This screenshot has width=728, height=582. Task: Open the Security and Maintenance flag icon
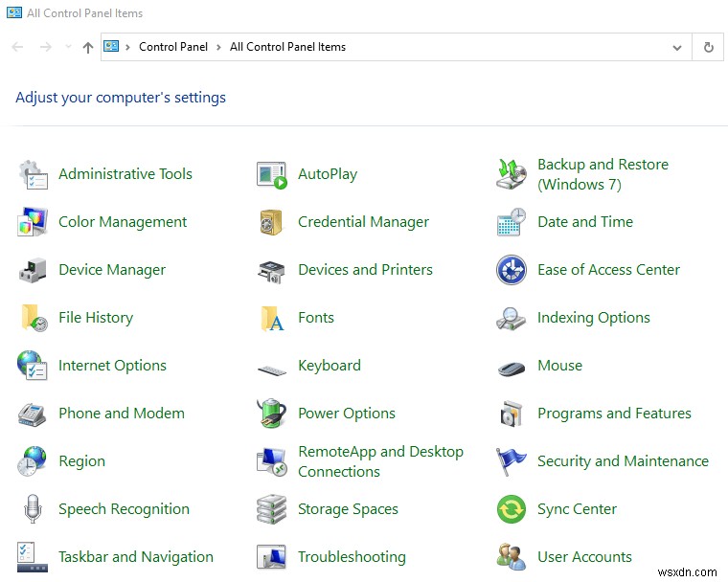tap(511, 461)
